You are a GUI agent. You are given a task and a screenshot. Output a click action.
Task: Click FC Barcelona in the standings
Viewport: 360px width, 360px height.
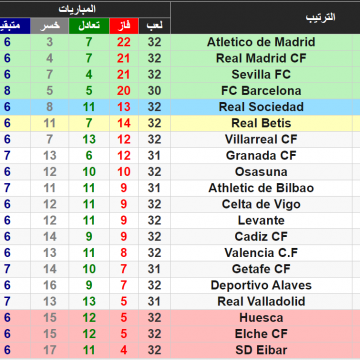(261, 91)
